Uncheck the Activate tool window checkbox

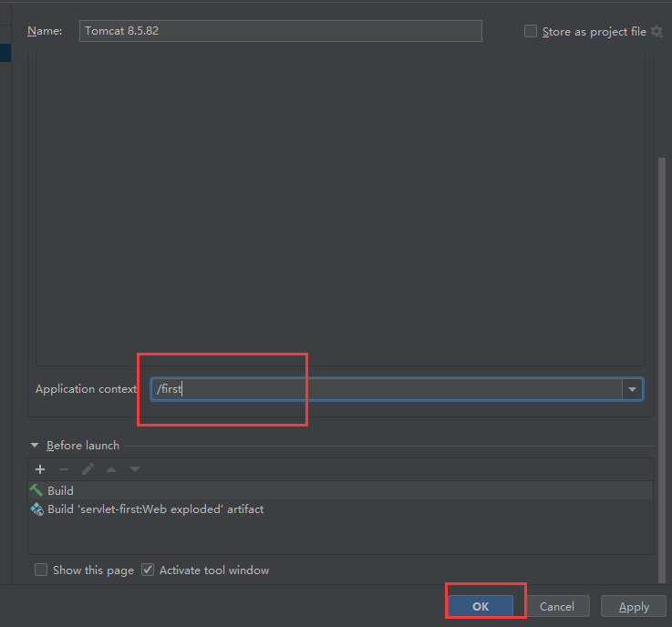[148, 570]
